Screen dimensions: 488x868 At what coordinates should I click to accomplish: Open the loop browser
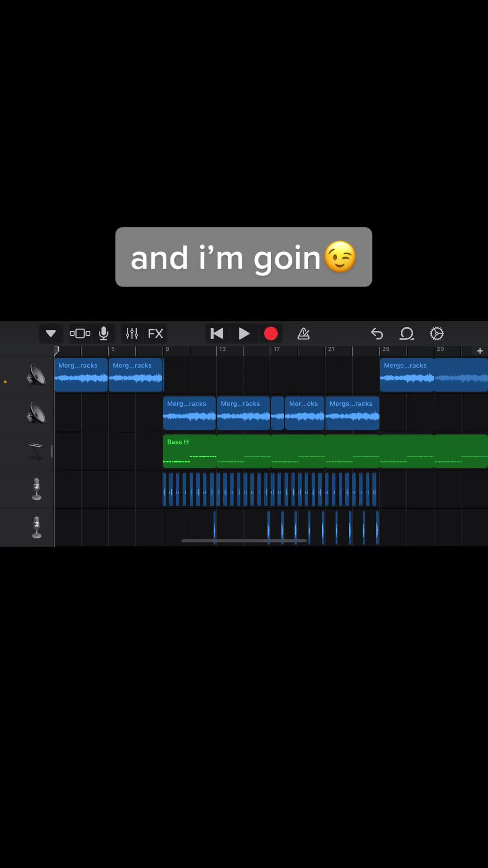(x=407, y=334)
